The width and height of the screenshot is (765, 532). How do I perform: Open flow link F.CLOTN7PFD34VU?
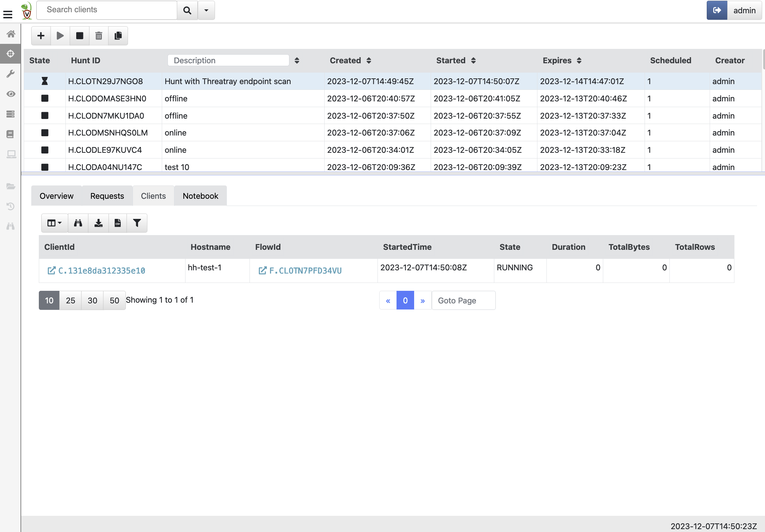coord(300,271)
